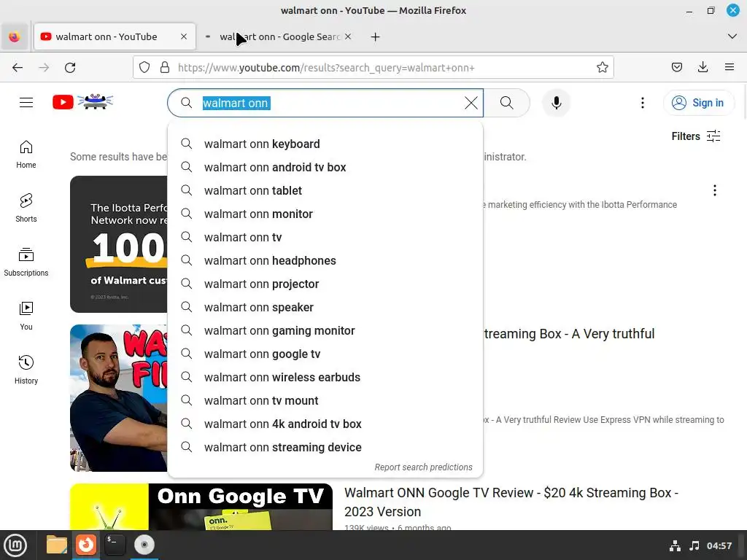The width and height of the screenshot is (747, 560).
Task: Show tracking protection shield info
Action: point(144,68)
